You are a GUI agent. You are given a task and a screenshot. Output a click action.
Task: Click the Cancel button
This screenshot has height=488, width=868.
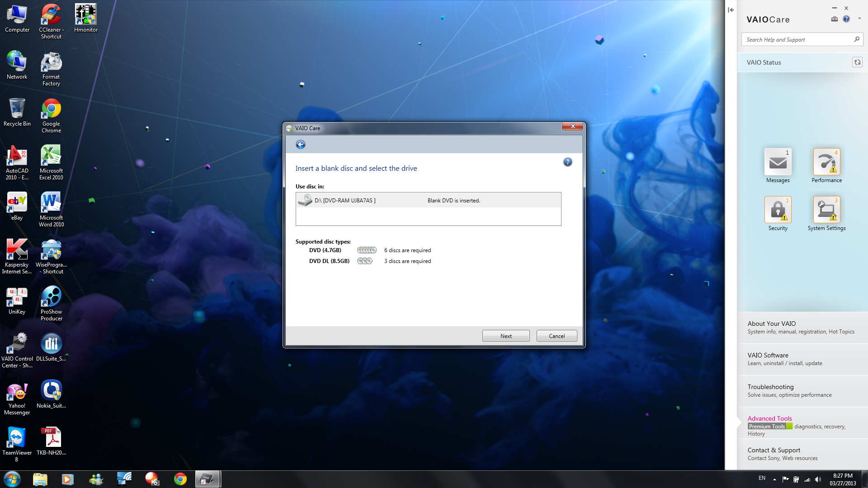[x=557, y=336]
